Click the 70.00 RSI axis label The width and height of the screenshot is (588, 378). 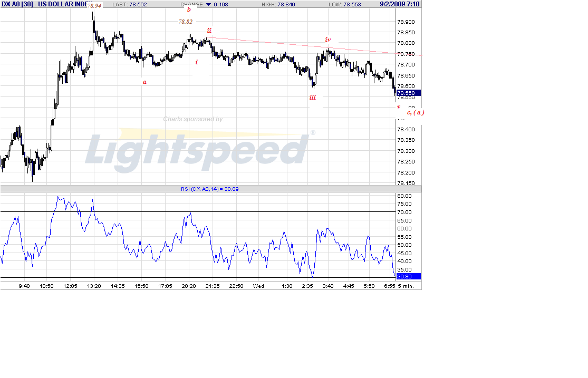(x=404, y=212)
